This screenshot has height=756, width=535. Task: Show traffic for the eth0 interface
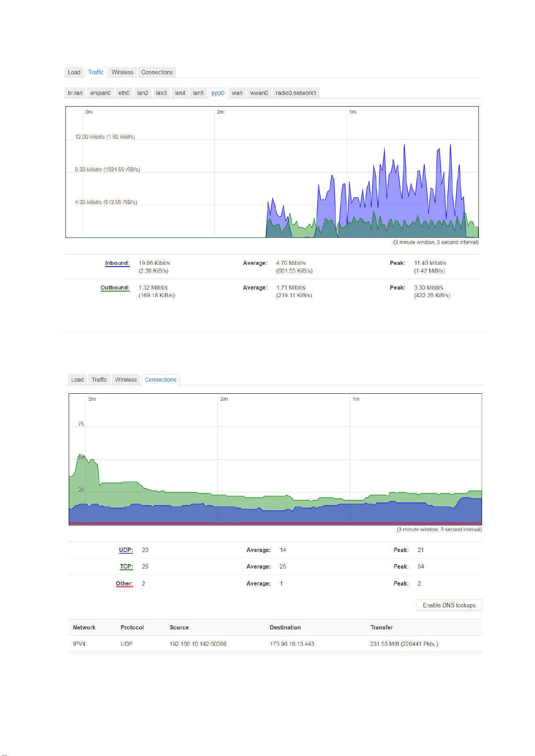tap(124, 93)
